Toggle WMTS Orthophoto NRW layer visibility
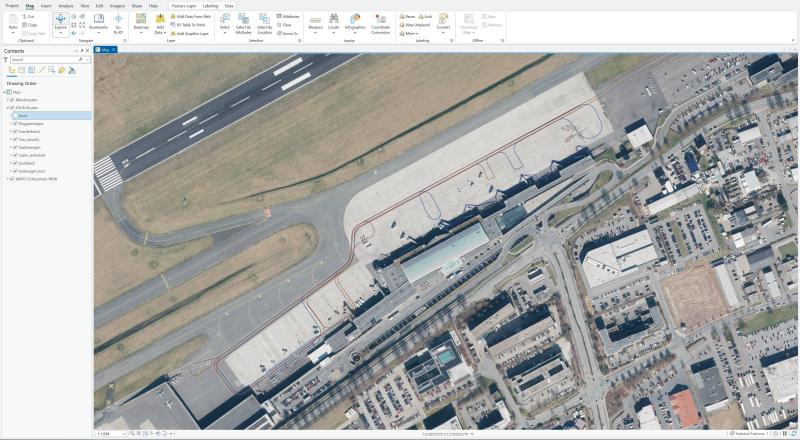 pos(10,180)
